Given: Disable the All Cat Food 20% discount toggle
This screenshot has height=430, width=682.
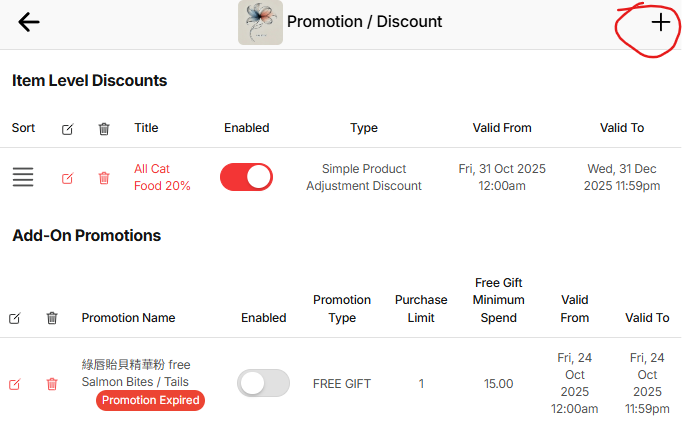Looking at the screenshot, I should click(246, 177).
